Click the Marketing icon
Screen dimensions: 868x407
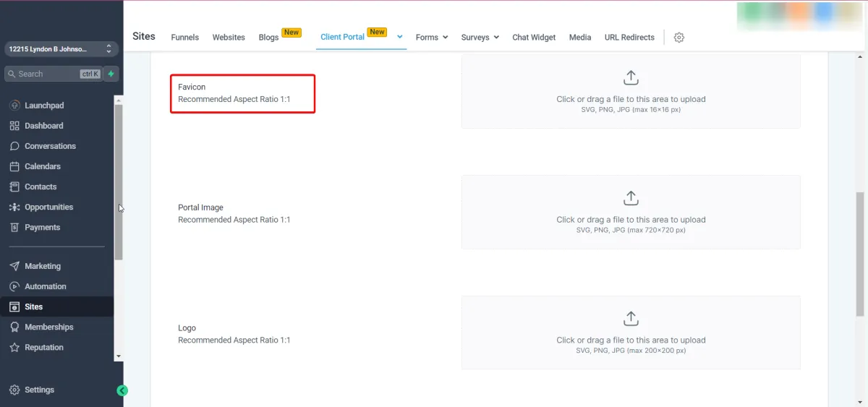pyautogui.click(x=14, y=266)
